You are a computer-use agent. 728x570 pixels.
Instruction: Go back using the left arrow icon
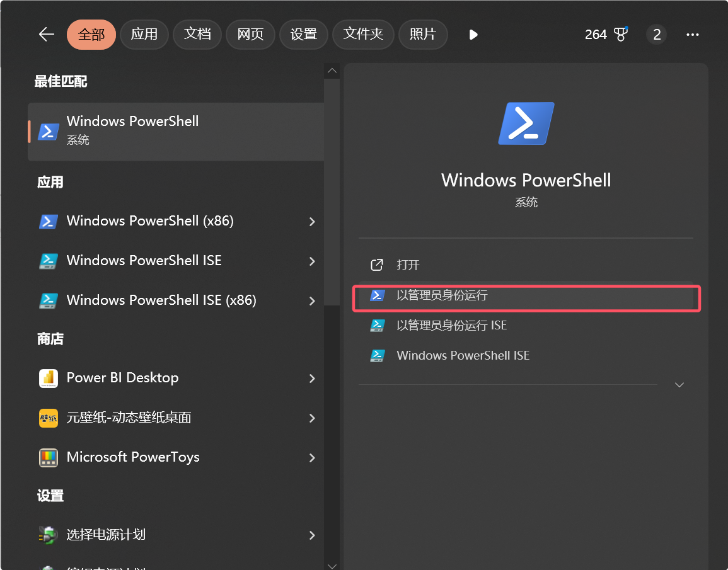click(47, 34)
